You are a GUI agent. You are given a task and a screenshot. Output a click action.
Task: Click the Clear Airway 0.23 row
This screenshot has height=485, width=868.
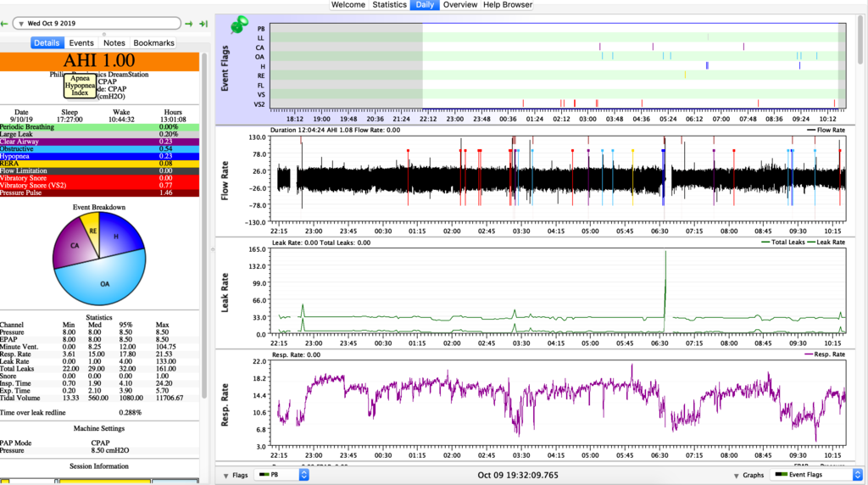pyautogui.click(x=99, y=142)
